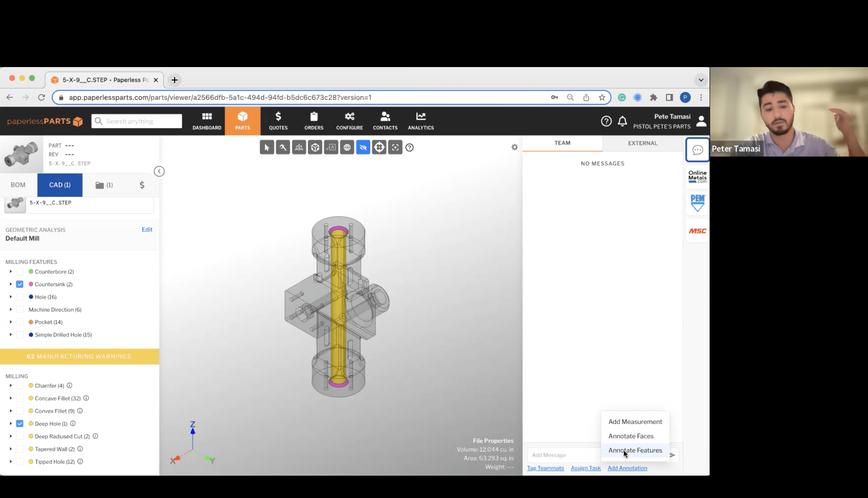868x498 pixels.
Task: Click the Assign Task link
Action: (x=586, y=468)
